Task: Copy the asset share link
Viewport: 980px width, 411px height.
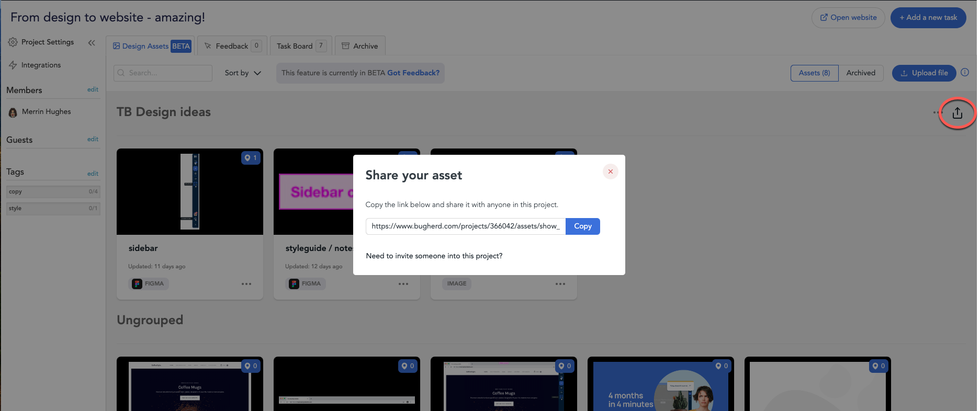Action: [x=582, y=226]
